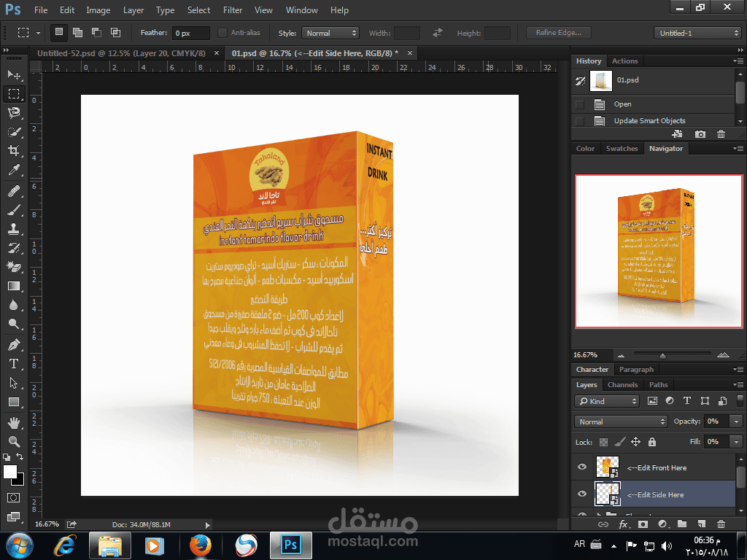The image size is (747, 560).
Task: Select the Move tool
Action: pos(14,75)
